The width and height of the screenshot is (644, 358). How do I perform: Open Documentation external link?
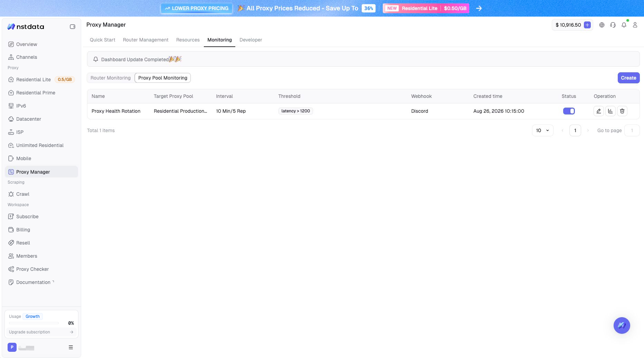(41, 282)
